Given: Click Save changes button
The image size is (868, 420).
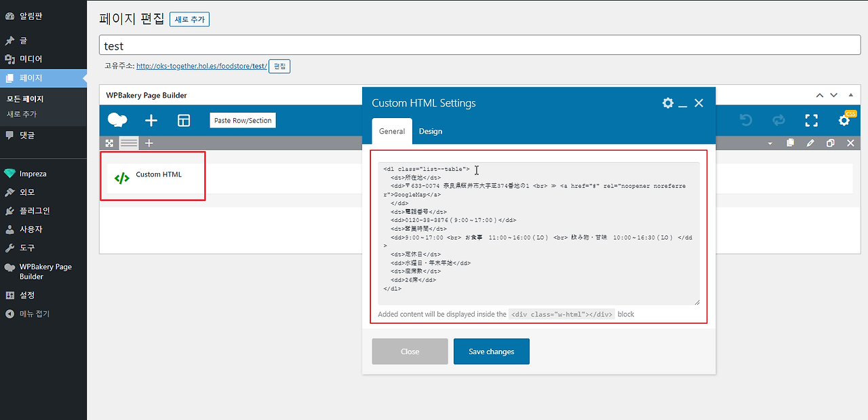Looking at the screenshot, I should click(492, 351).
